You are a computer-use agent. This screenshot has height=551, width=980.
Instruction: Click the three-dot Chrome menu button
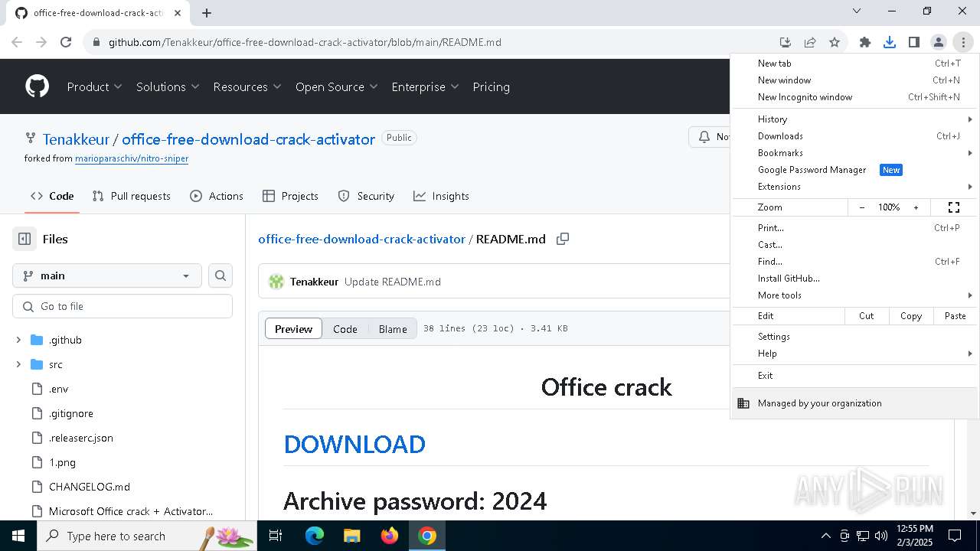pos(963,42)
